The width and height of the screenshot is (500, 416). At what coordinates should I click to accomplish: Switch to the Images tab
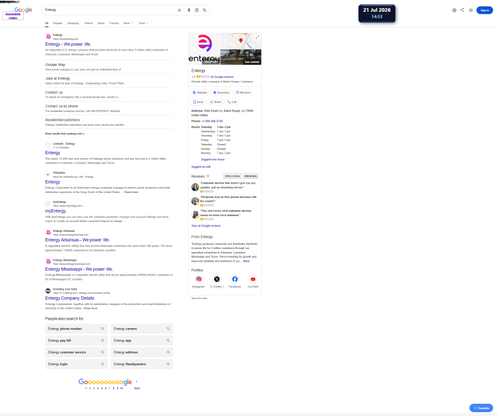58,23
